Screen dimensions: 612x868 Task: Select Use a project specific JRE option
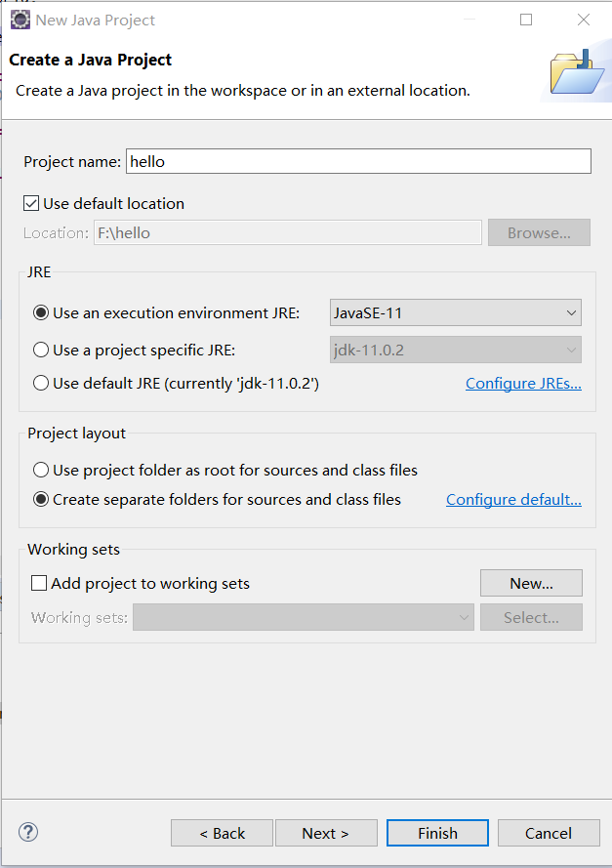(x=41, y=350)
